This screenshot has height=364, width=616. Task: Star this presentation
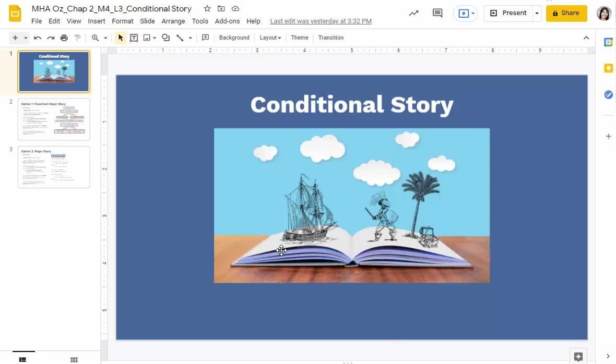pos(207,9)
